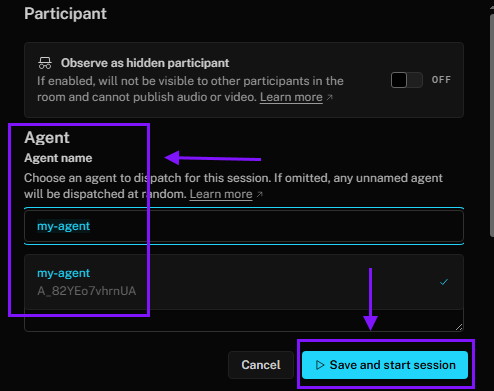Focus the Agent name input field

pyautogui.click(x=244, y=226)
